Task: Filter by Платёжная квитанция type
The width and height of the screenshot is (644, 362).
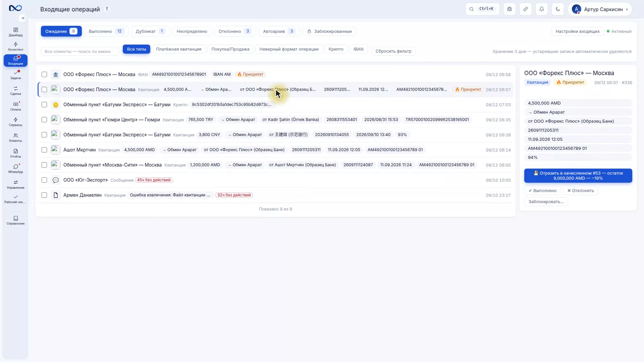Action: pyautogui.click(x=179, y=49)
